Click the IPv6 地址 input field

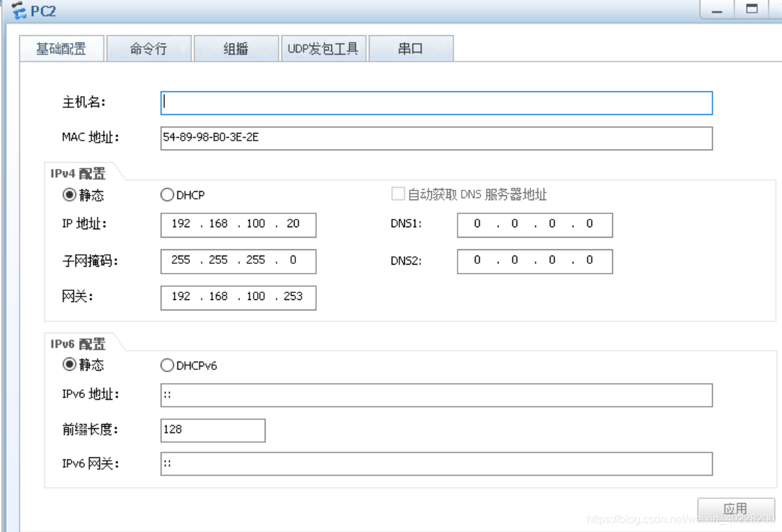[x=436, y=395]
